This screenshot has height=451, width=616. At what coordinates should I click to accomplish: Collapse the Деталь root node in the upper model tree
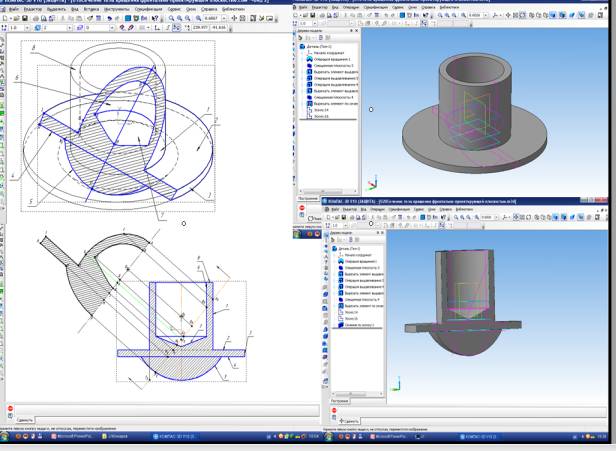(301, 46)
